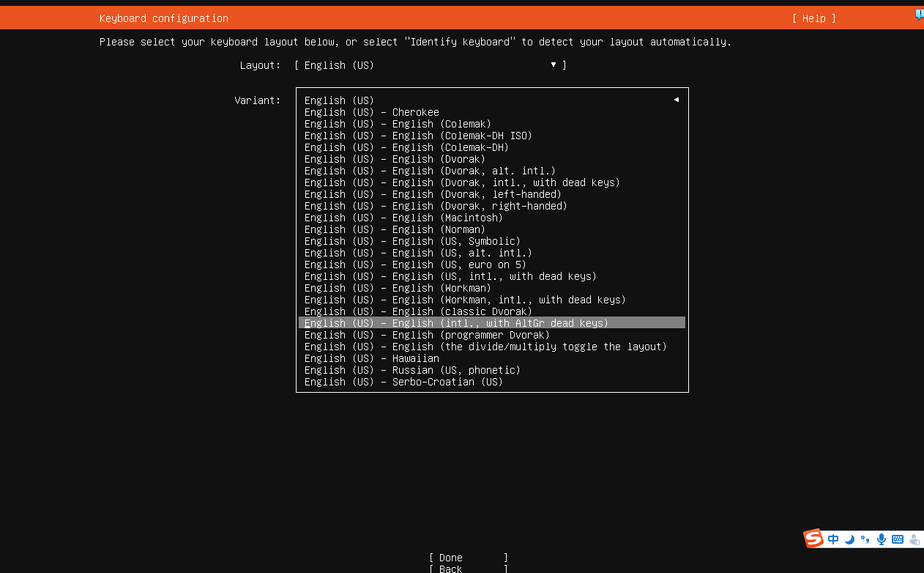Open the Help menu
Viewport: 924px width, 573px height.
[813, 18]
